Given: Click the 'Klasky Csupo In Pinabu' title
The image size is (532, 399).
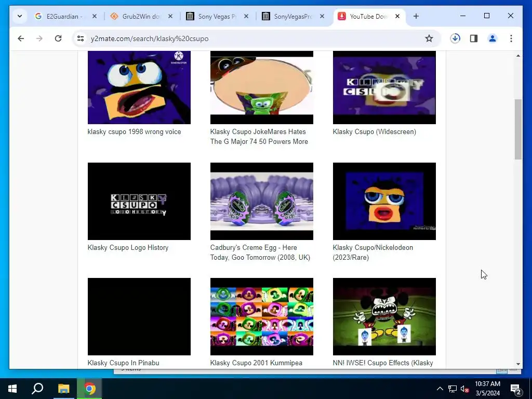Looking at the screenshot, I should [x=124, y=363].
